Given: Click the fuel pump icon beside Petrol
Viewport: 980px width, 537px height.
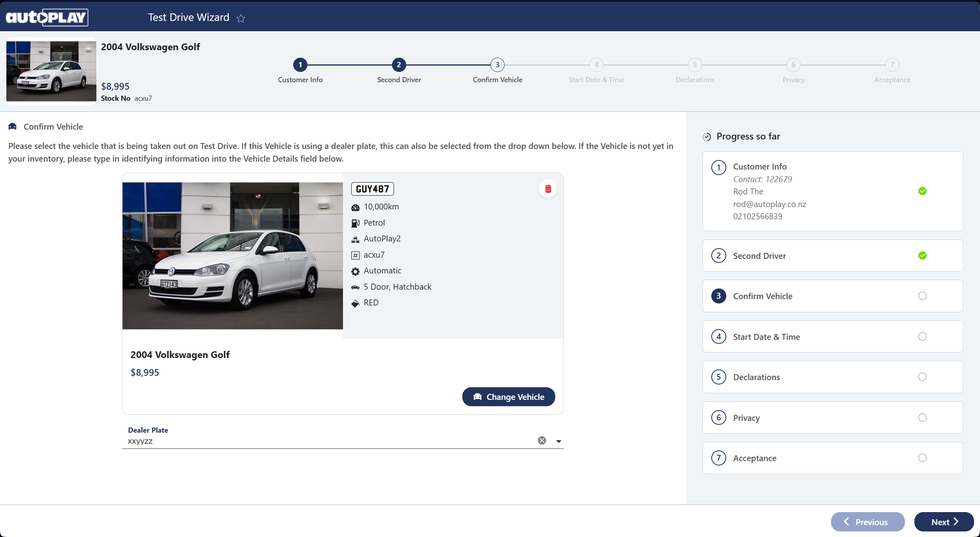Looking at the screenshot, I should point(355,223).
